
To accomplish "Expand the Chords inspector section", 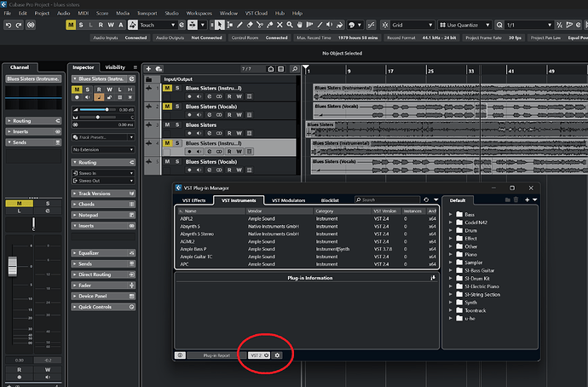I will pos(103,205).
